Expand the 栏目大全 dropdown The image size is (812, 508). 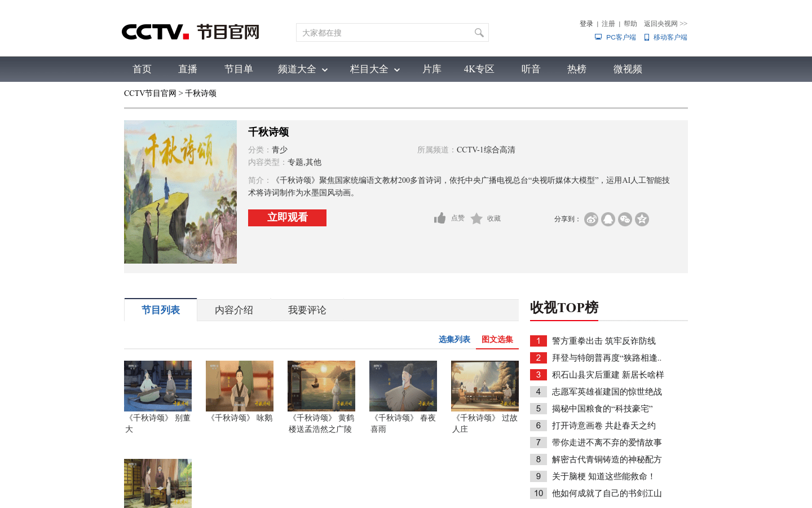(374, 69)
